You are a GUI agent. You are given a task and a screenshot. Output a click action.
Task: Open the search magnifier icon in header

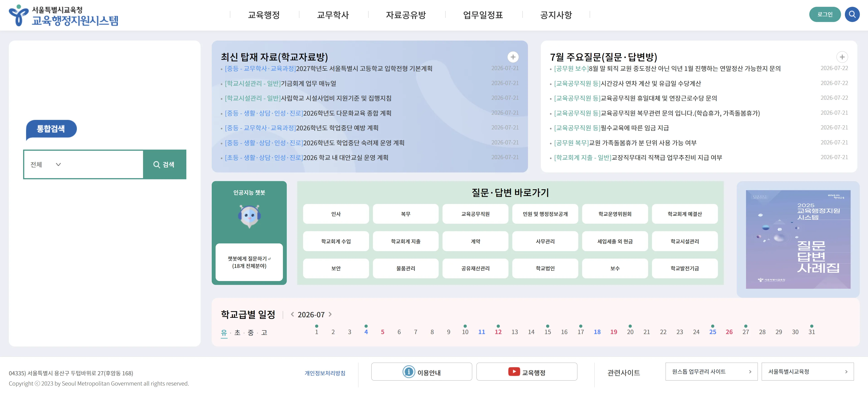[x=852, y=15]
